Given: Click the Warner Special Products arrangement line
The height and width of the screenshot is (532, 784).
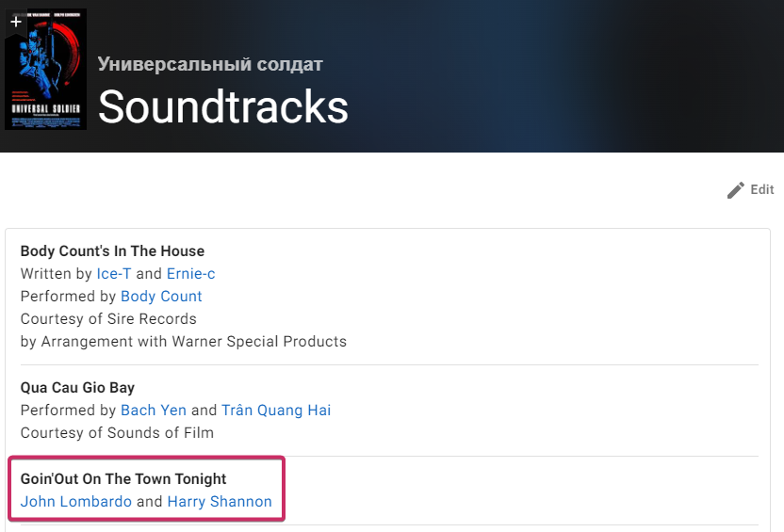Looking at the screenshot, I should coord(184,342).
